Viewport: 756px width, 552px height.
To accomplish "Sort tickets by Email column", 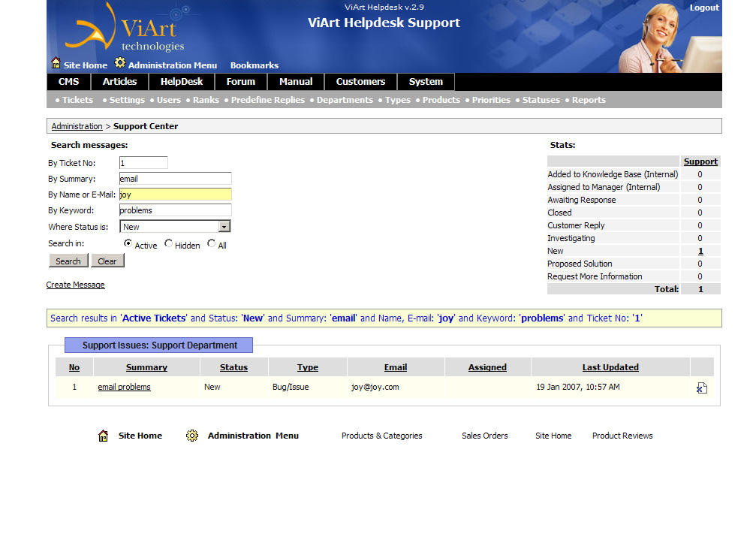I will pyautogui.click(x=396, y=367).
